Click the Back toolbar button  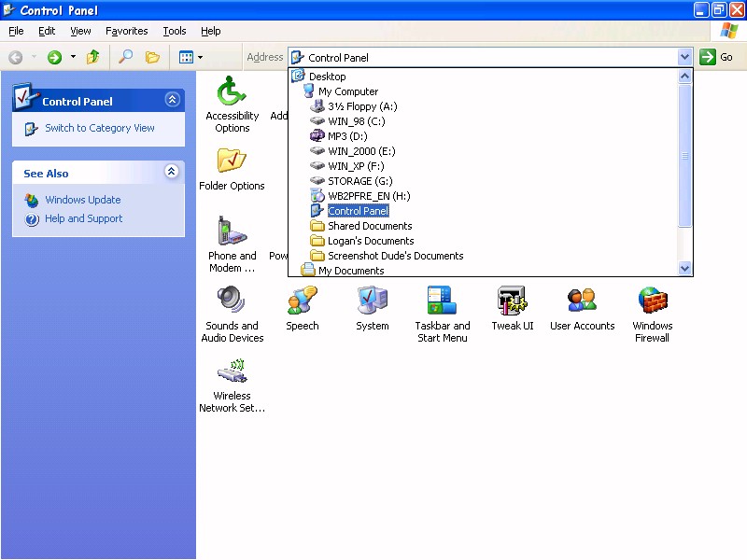point(16,58)
